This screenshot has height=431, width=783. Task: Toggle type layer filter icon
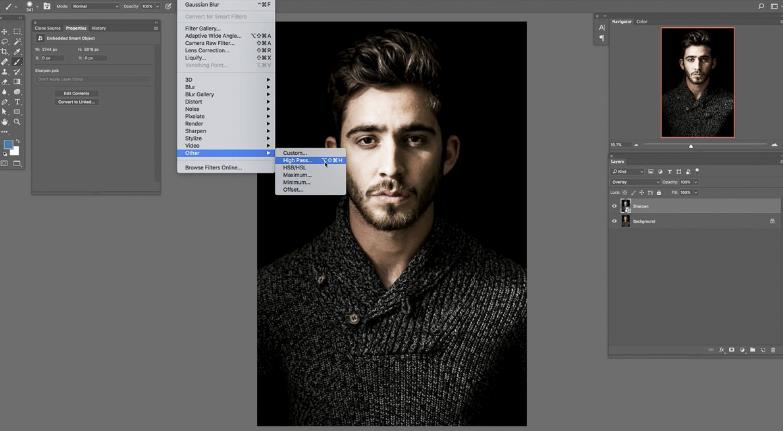click(670, 171)
